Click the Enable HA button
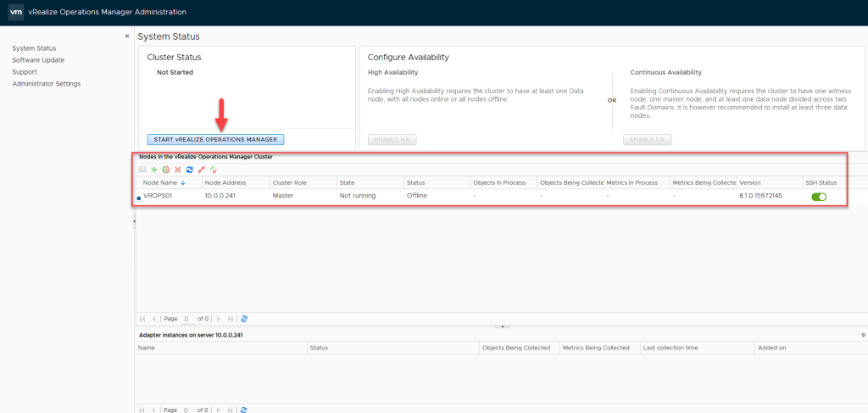This screenshot has width=868, height=413. click(x=392, y=139)
